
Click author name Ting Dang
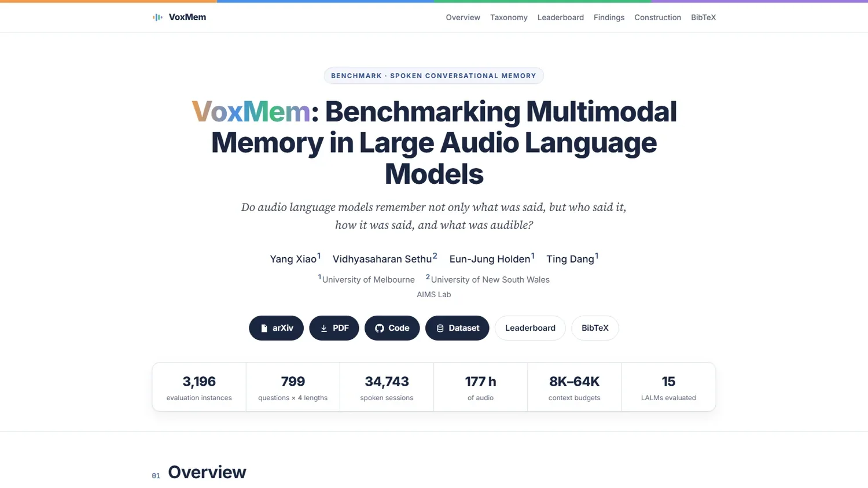(570, 259)
